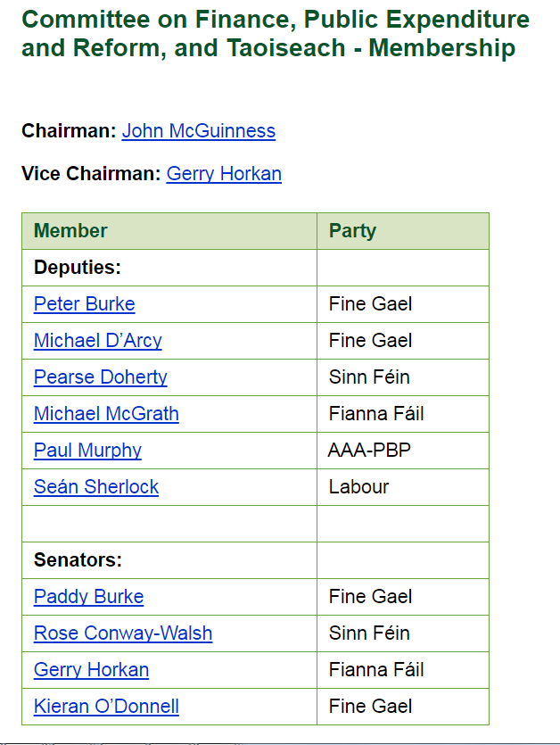Click the Senators section label
The height and width of the screenshot is (745, 560).
78,560
